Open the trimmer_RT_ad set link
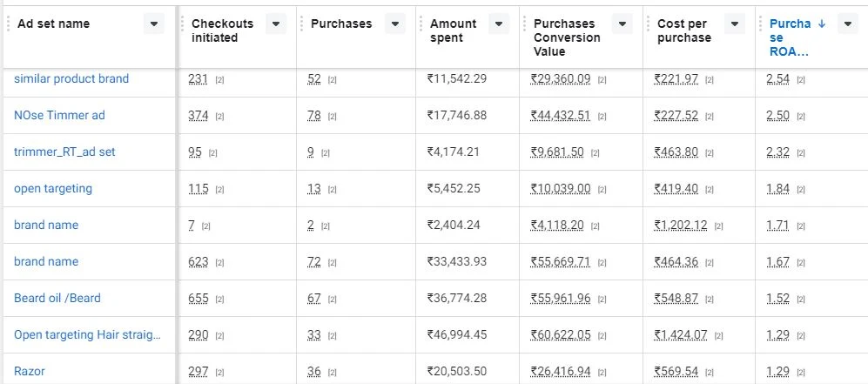The width and height of the screenshot is (868, 384). coord(64,152)
